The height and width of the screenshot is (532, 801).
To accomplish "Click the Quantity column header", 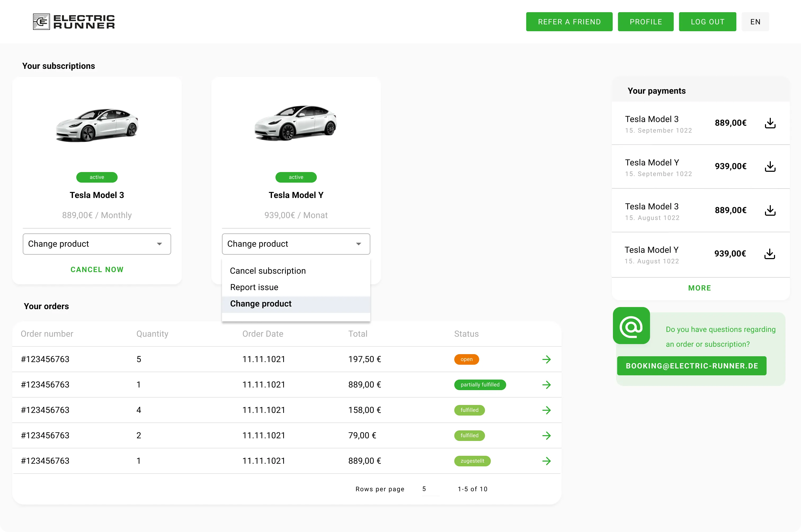I will click(x=152, y=334).
